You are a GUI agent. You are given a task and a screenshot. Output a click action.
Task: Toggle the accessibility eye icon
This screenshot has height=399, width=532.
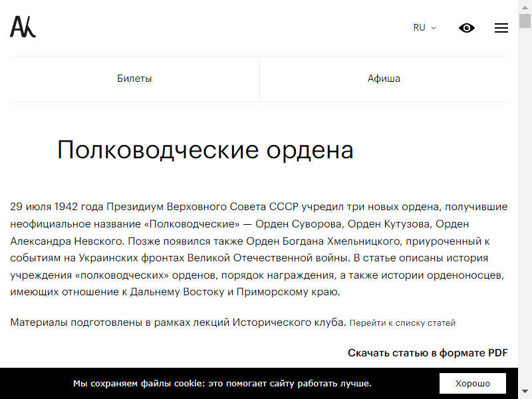(x=467, y=28)
